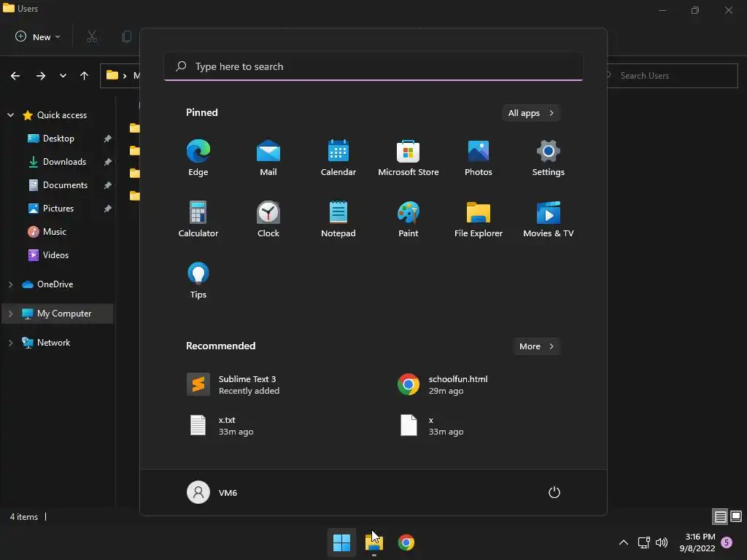This screenshot has height=560, width=747.
Task: Open the Tips app
Action: (x=198, y=281)
